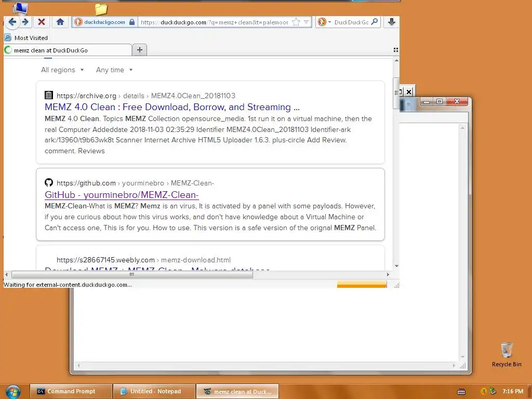Screen dimensions: 532x399
Task: Click the orange page loading progress bar
Action: [x=362, y=284]
